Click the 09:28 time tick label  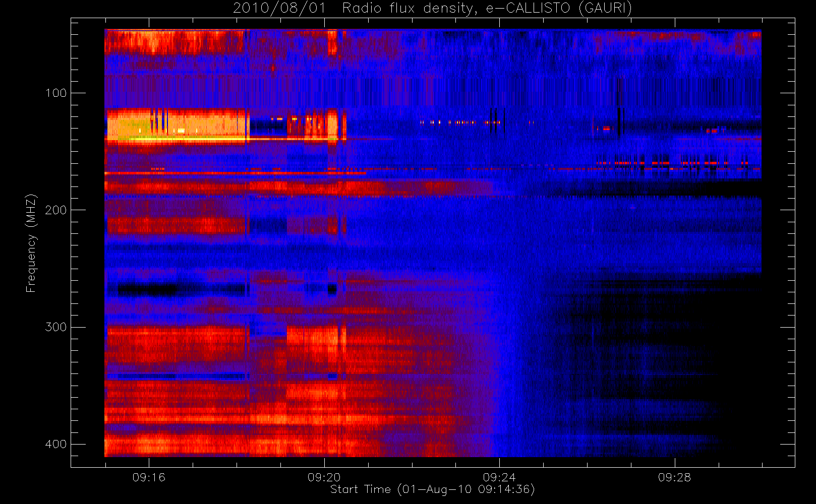674,477
